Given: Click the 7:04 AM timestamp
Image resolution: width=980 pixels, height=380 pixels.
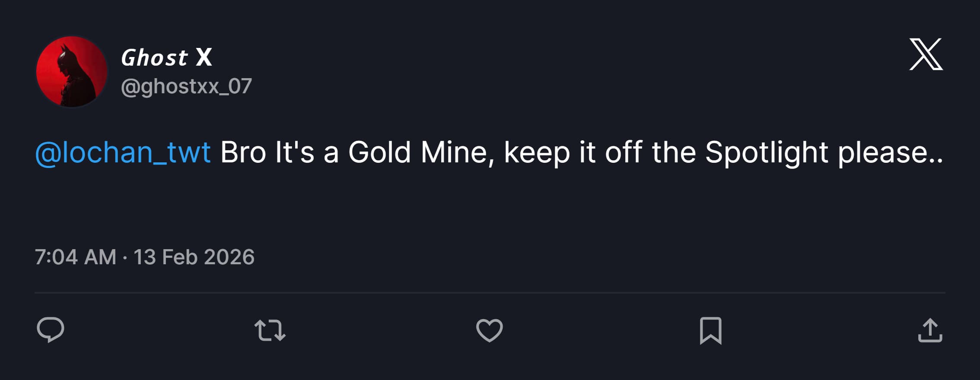Looking at the screenshot, I should point(76,257).
